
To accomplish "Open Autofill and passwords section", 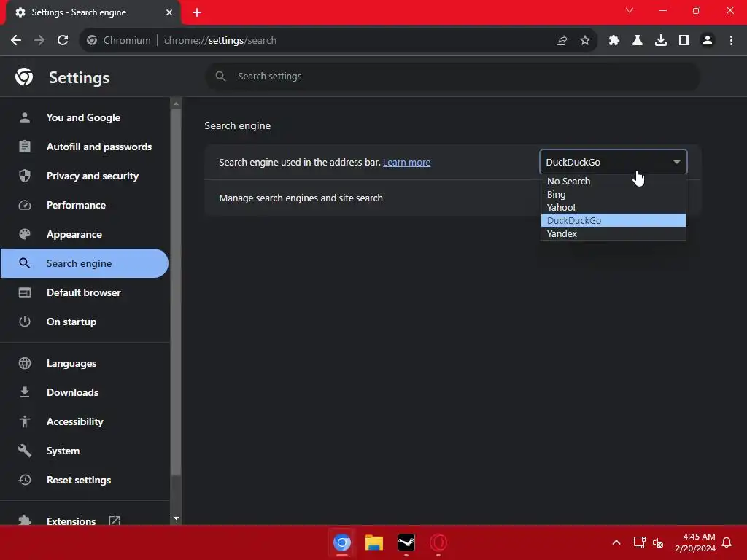I will pos(85,147).
